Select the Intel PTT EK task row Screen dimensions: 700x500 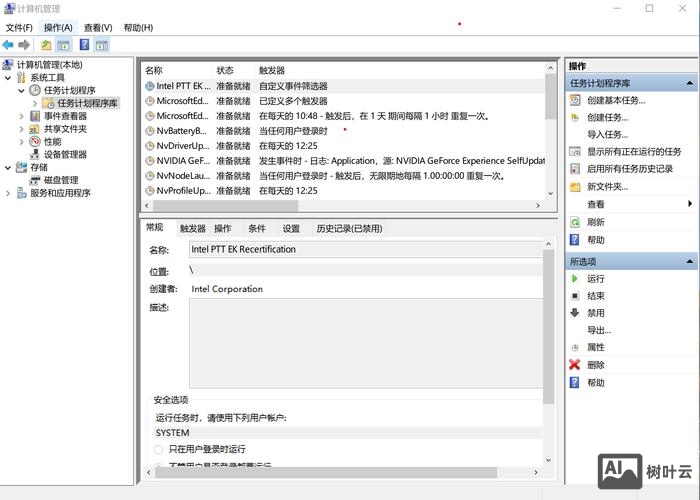click(x=344, y=86)
